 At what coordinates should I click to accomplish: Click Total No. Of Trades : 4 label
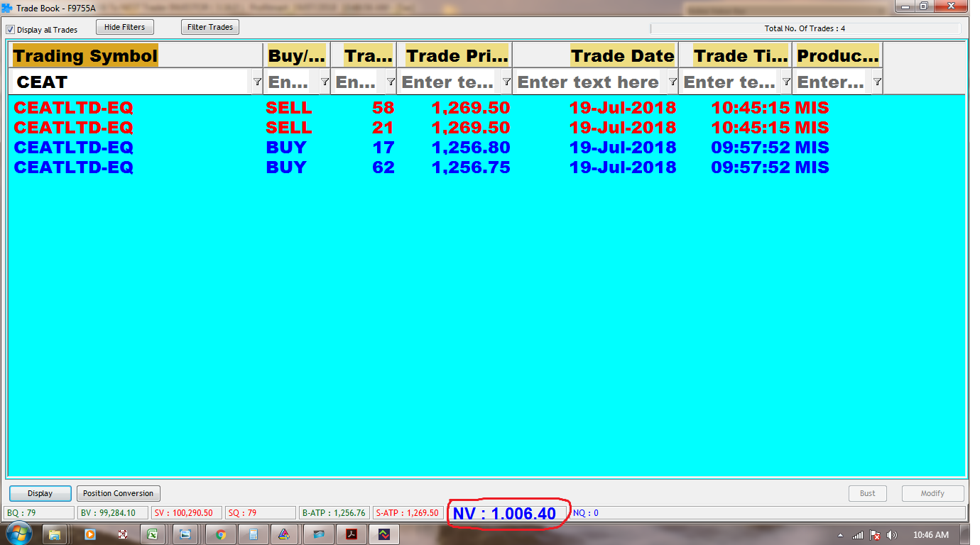(805, 29)
